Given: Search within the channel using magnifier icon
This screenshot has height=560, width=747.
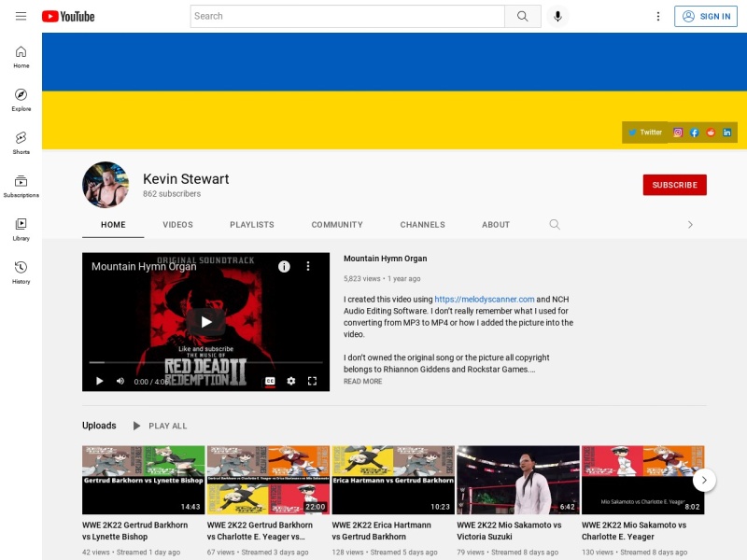Looking at the screenshot, I should click(555, 224).
